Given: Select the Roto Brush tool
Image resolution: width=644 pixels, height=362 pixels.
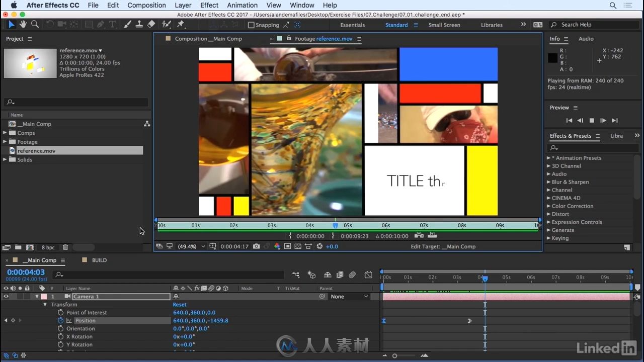Looking at the screenshot, I should (166, 24).
